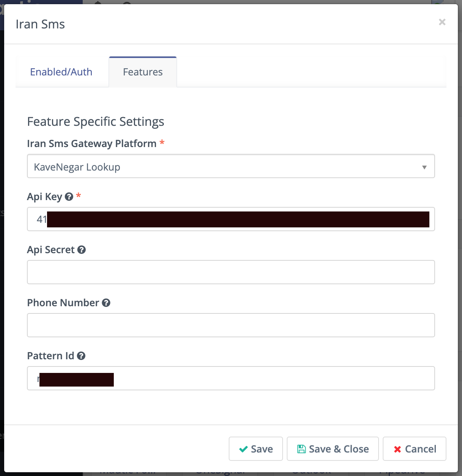Click into the empty Api Secret field

[231, 272]
